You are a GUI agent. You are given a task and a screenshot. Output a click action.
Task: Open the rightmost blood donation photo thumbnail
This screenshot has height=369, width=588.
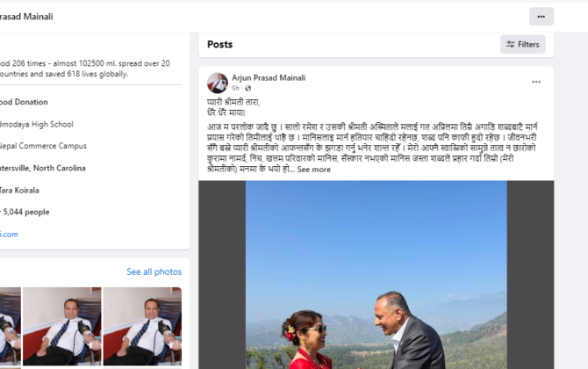tap(142, 326)
